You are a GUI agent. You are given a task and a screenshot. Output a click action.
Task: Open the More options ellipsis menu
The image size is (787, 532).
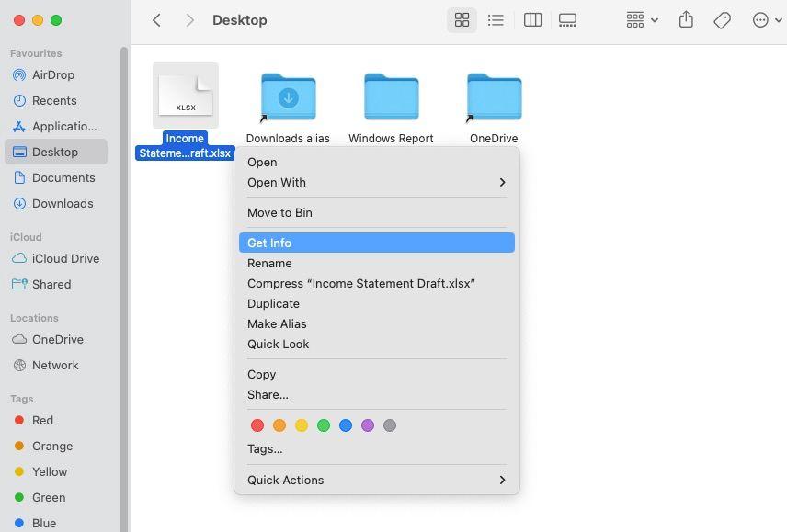[760, 19]
